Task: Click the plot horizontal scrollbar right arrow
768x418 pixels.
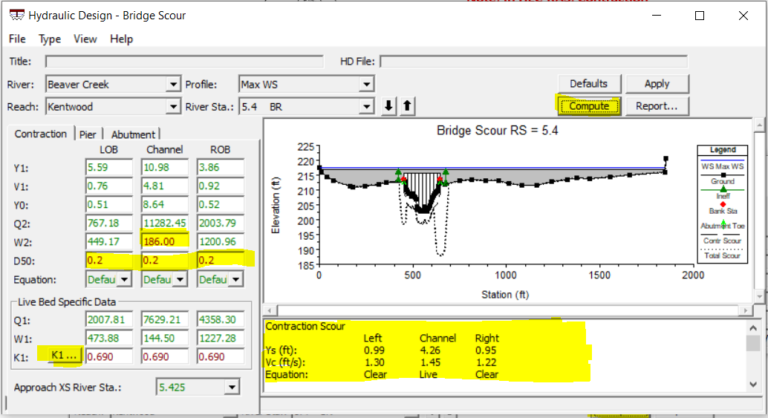Action: tap(745, 310)
